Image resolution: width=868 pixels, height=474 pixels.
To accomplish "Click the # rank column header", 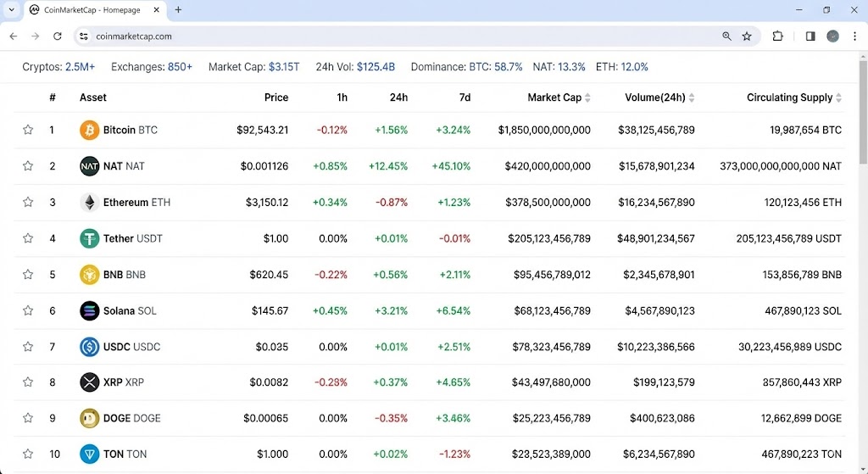I will 53,98.
